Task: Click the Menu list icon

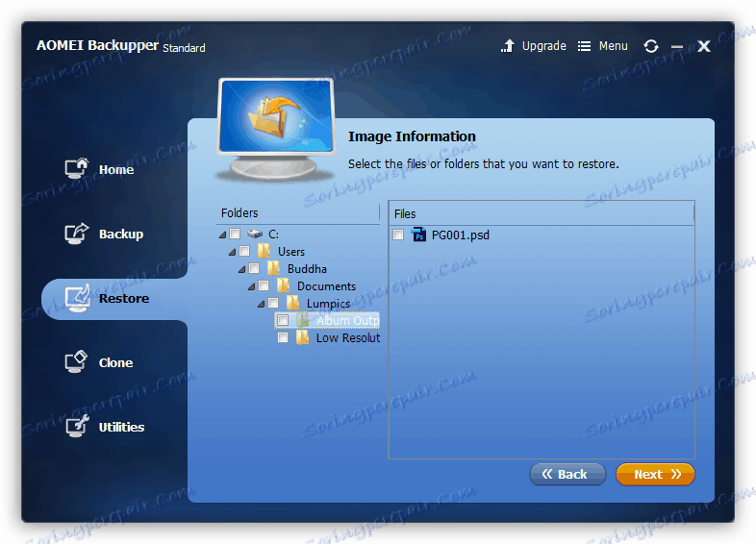Action: coord(584,46)
